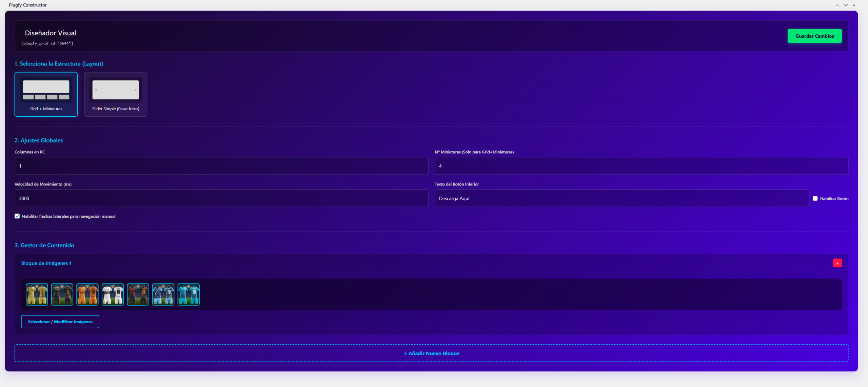The width and height of the screenshot is (868, 387).
Task: Enable the Habilitar Botón checkbox
Action: (x=815, y=198)
